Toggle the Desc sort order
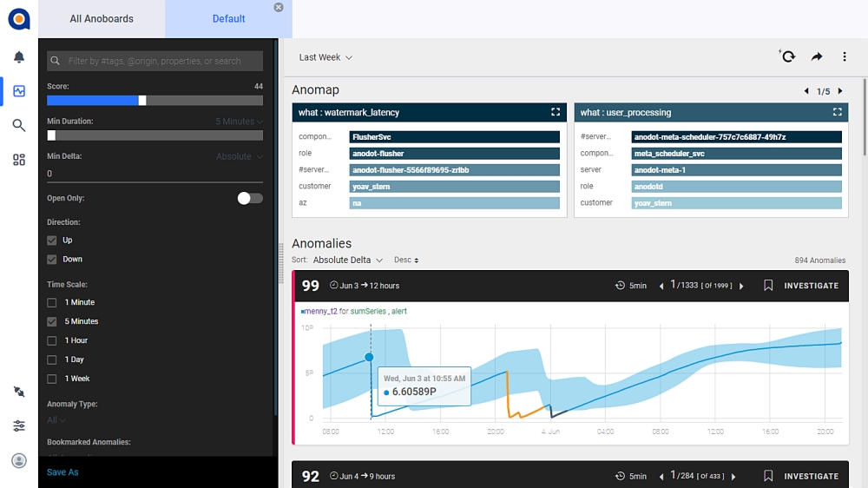 pos(406,260)
